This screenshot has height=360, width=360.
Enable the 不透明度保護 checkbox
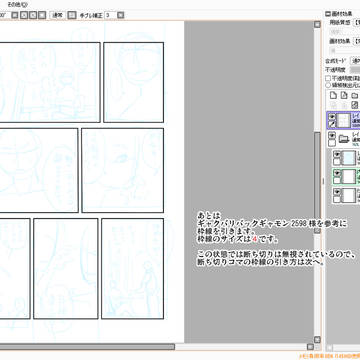328,78
